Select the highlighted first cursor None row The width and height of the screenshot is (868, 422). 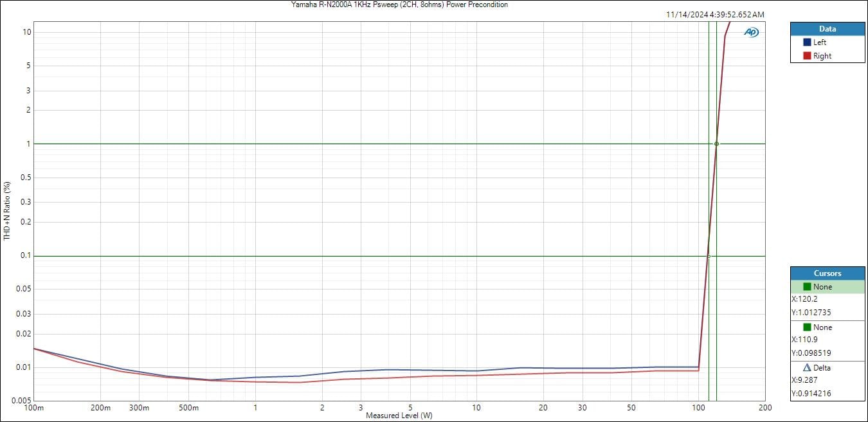coord(827,287)
